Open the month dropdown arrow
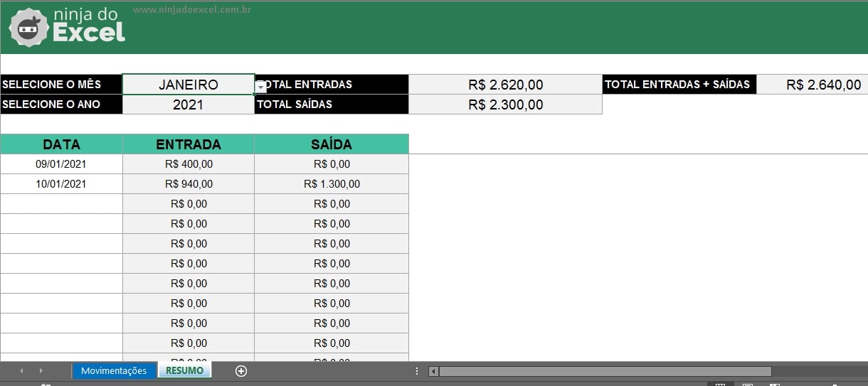 click(x=261, y=87)
